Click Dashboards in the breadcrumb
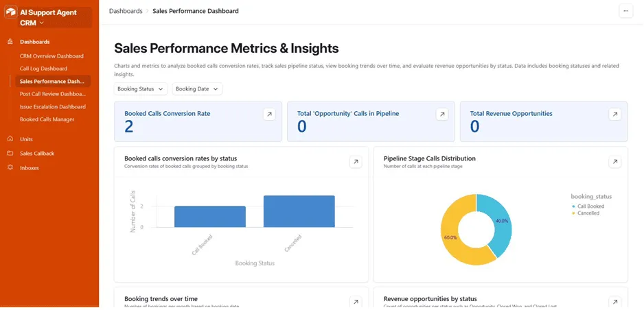644x310 pixels. point(126,11)
